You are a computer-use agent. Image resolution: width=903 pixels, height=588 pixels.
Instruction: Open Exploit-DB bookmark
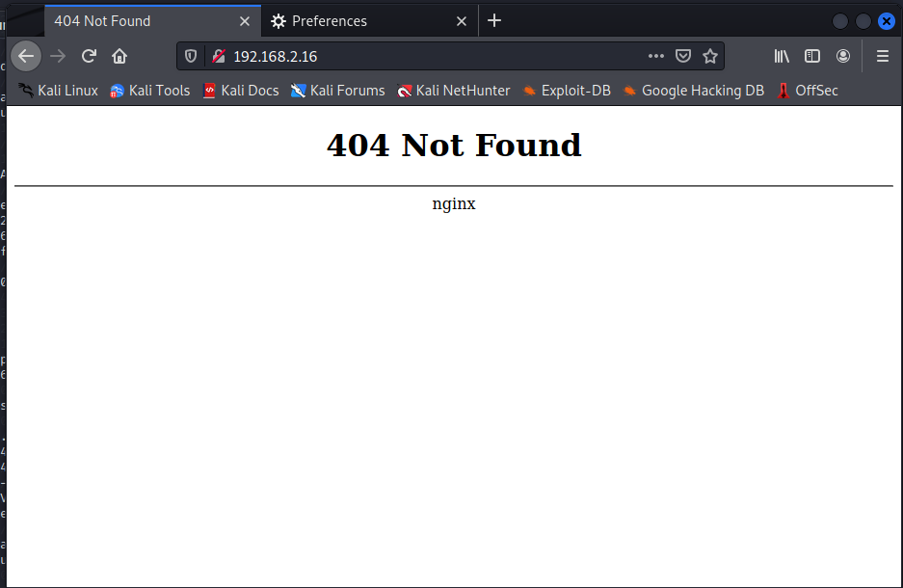tap(566, 91)
